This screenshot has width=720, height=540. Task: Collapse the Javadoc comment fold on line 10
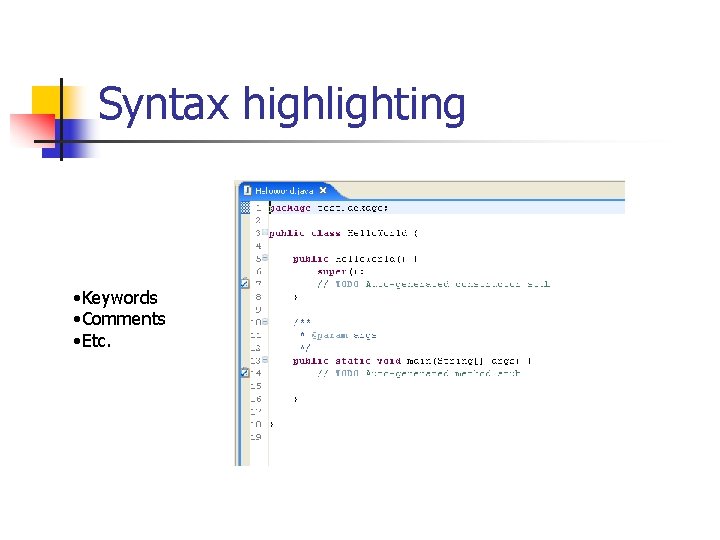pyautogui.click(x=265, y=321)
